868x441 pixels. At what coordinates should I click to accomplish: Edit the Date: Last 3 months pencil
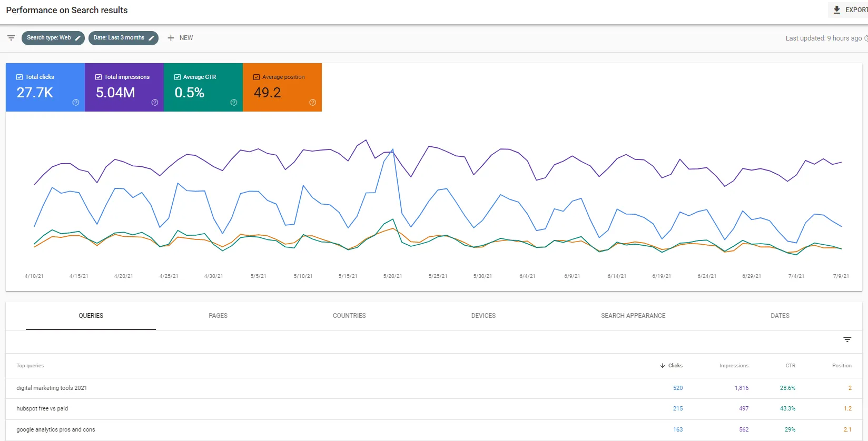pyautogui.click(x=151, y=38)
